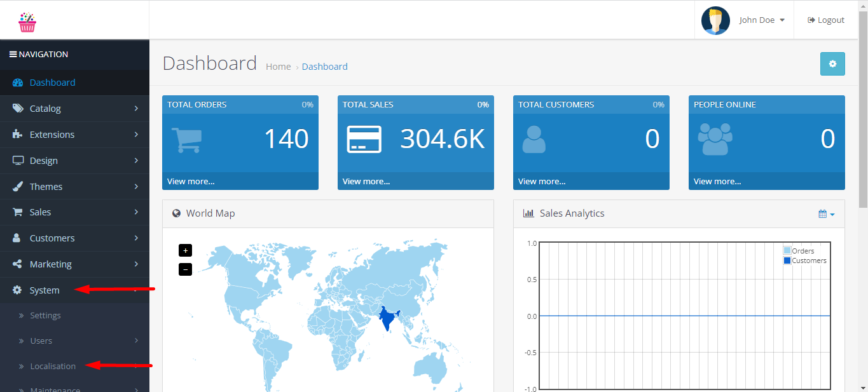This screenshot has height=392, width=868.
Task: Open Localisation under System
Action: 74,367
